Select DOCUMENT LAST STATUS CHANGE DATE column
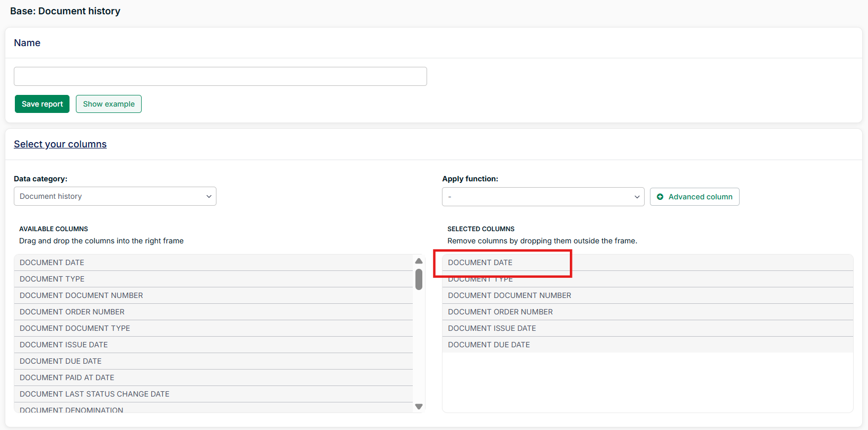This screenshot has width=868, height=430. (94, 394)
